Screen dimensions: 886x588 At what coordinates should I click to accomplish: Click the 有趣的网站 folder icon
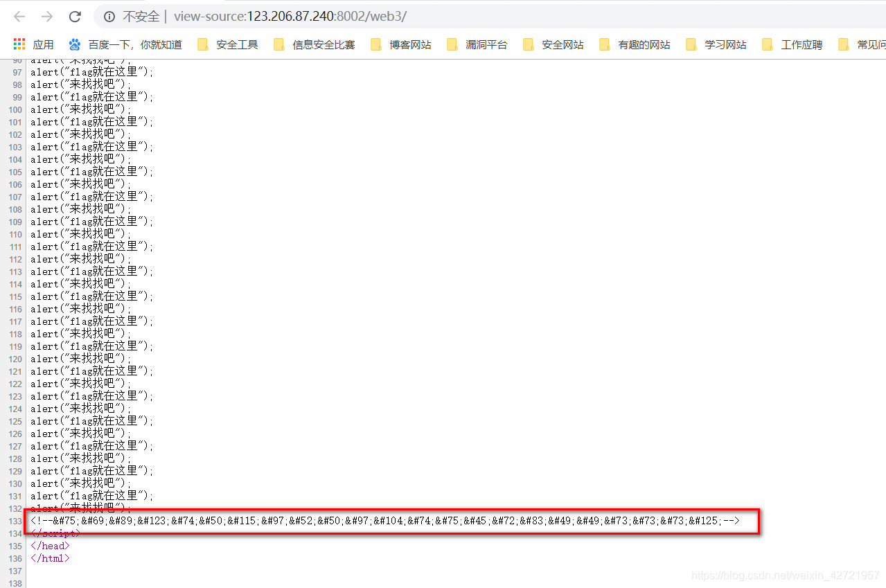(x=605, y=44)
